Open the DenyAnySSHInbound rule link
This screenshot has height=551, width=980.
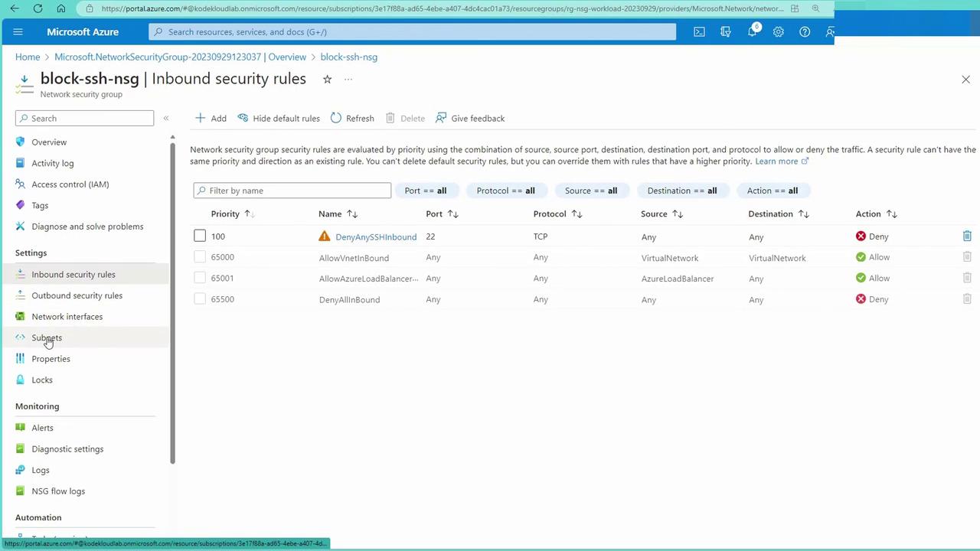click(375, 237)
